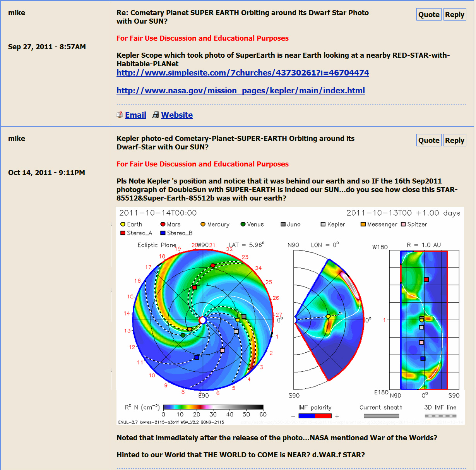This screenshot has height=470, width=476.
Task: Click the 'Kepler Scope which took photo' sentence
Action: point(283,60)
